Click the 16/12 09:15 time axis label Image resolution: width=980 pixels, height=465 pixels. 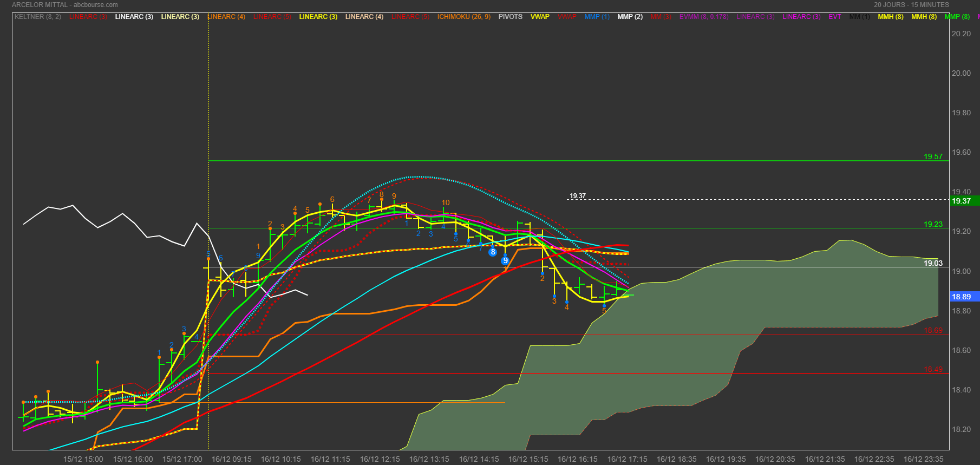(x=231, y=459)
